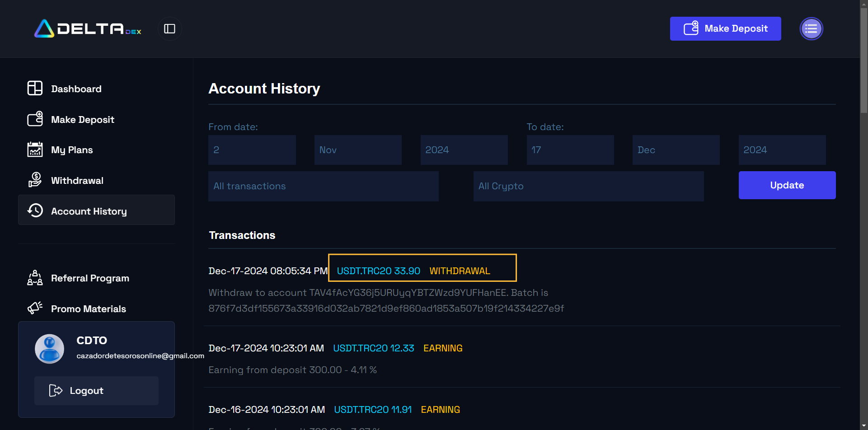Click the My Plans calendar icon
The width and height of the screenshot is (868, 430).
pos(35,150)
